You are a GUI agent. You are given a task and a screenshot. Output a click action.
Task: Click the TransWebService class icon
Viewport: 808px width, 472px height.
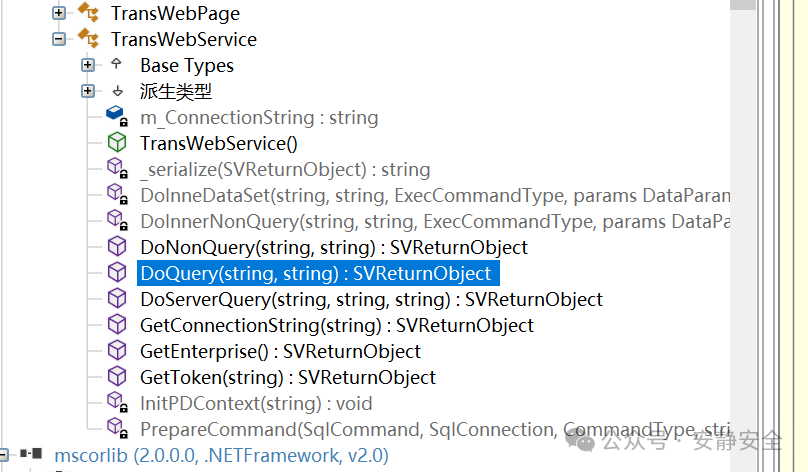click(x=88, y=38)
